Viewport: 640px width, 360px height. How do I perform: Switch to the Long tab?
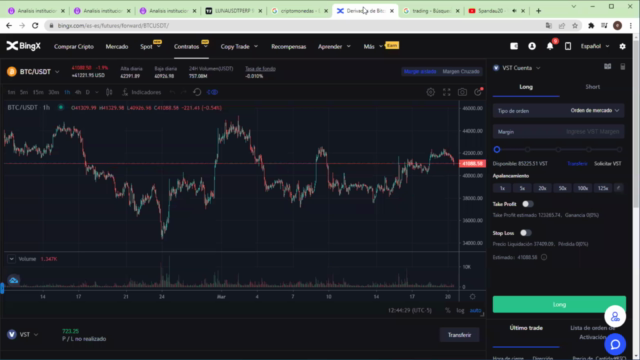[526, 87]
